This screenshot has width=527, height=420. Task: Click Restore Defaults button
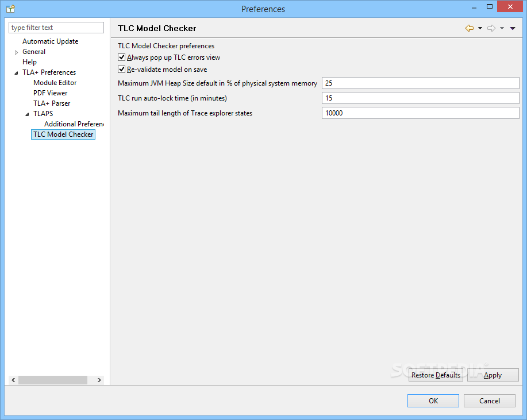pyautogui.click(x=436, y=375)
